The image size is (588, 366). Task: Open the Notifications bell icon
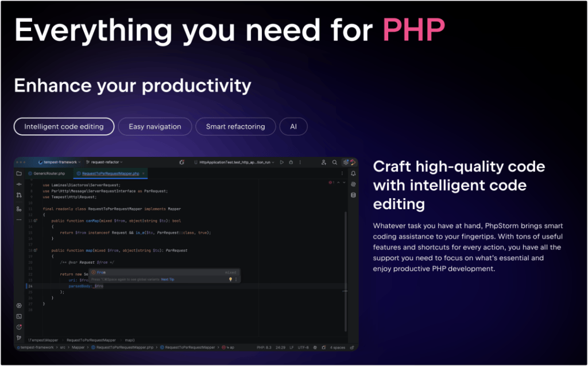pos(353,174)
